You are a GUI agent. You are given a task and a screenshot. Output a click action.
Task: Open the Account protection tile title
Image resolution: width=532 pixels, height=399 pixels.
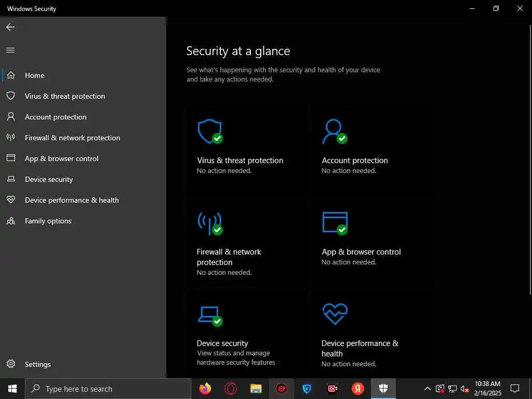[x=354, y=161]
